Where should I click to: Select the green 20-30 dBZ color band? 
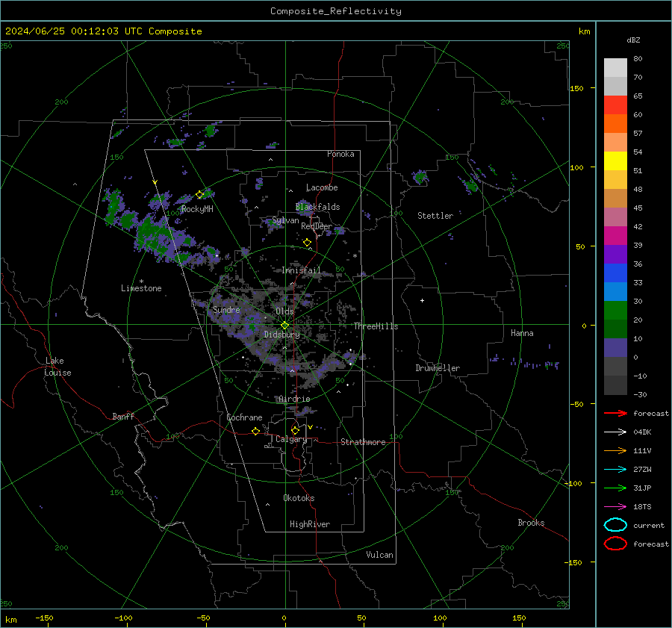615,311
